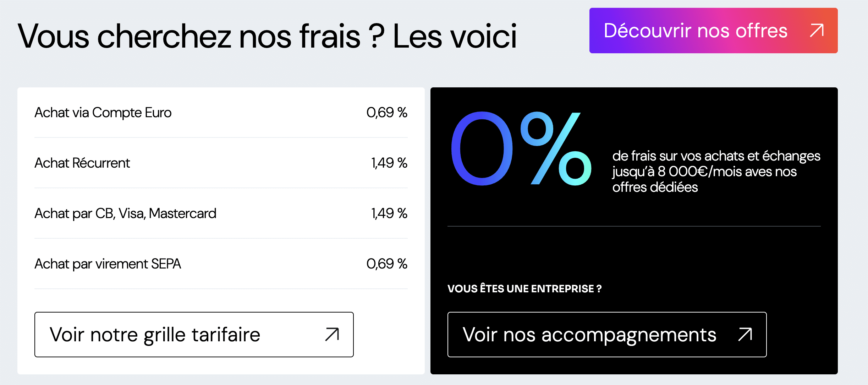Click the 1,49 % fee for Achat Récurrent
Viewport: 868px width, 385px height.
tap(389, 163)
